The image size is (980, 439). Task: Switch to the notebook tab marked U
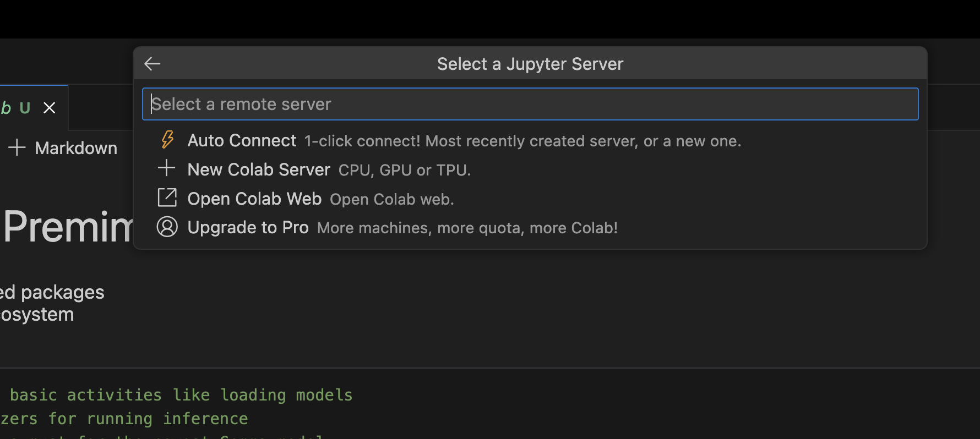pyautogui.click(x=17, y=108)
